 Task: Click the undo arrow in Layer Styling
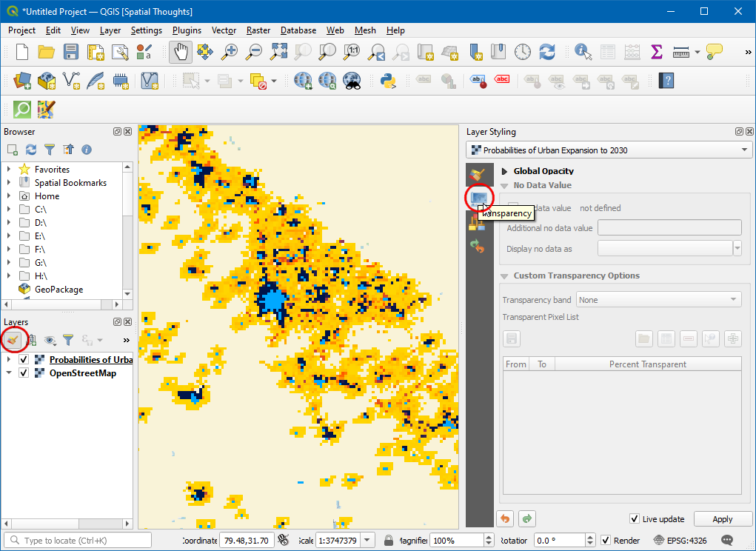(505, 518)
